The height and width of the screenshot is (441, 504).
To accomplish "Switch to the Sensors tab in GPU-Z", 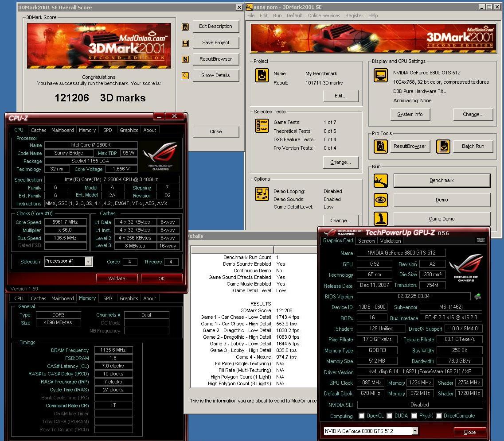I will [x=367, y=241].
